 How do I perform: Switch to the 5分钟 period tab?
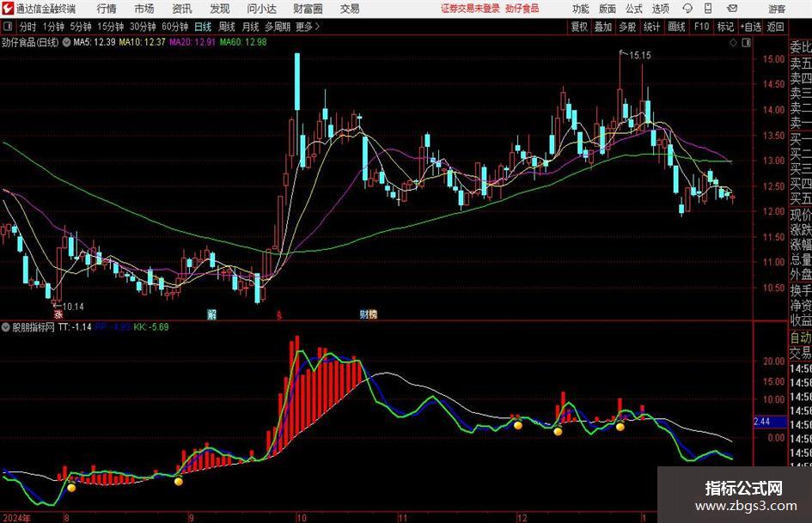(80, 27)
